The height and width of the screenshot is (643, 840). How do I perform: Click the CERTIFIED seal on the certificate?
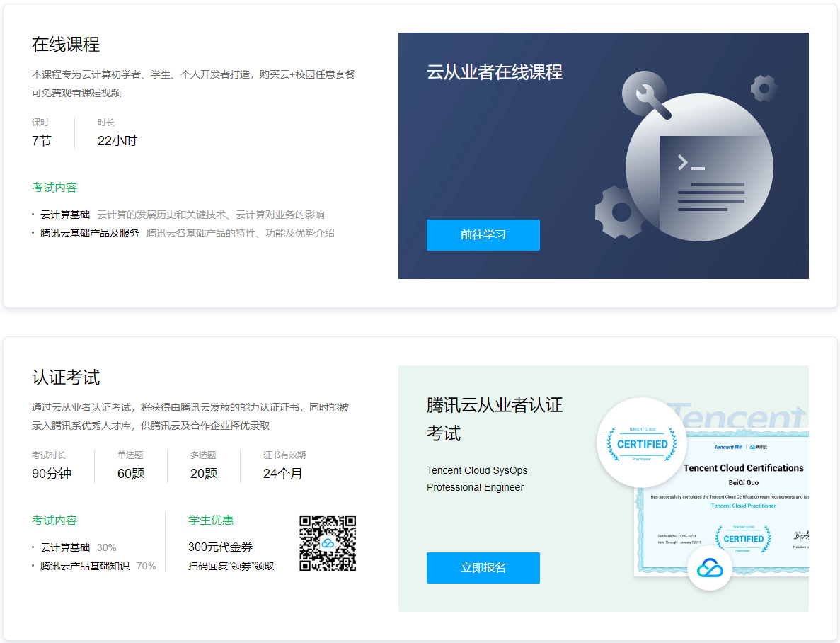[x=743, y=538]
